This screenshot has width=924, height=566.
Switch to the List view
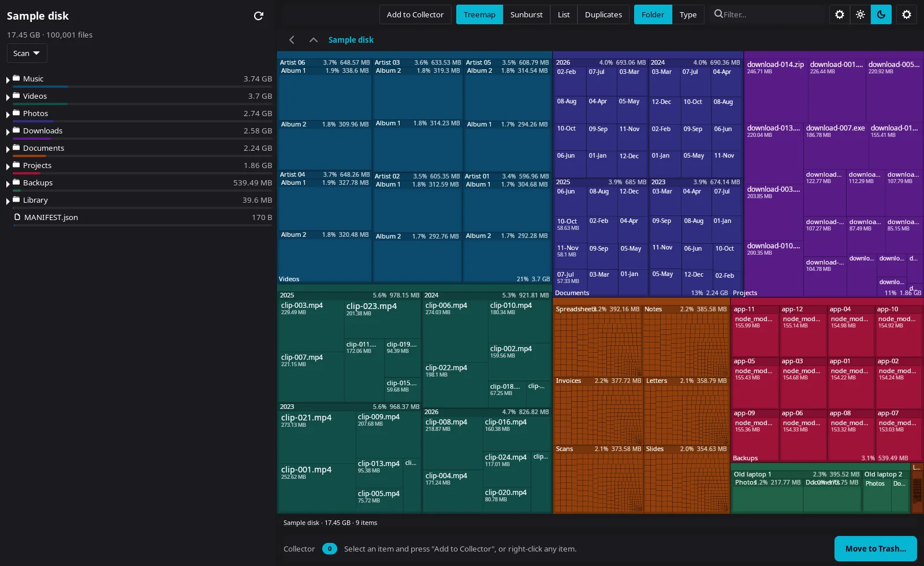pyautogui.click(x=564, y=14)
